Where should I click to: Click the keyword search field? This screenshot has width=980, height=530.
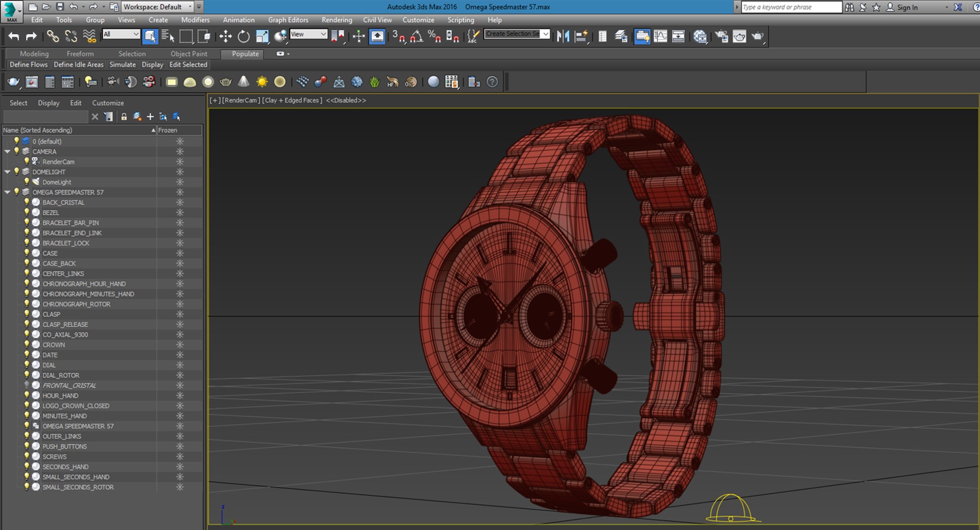[791, 7]
